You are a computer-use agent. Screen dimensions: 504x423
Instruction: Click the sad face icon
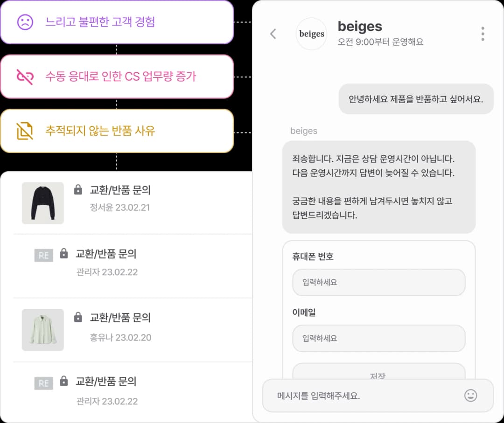point(25,22)
